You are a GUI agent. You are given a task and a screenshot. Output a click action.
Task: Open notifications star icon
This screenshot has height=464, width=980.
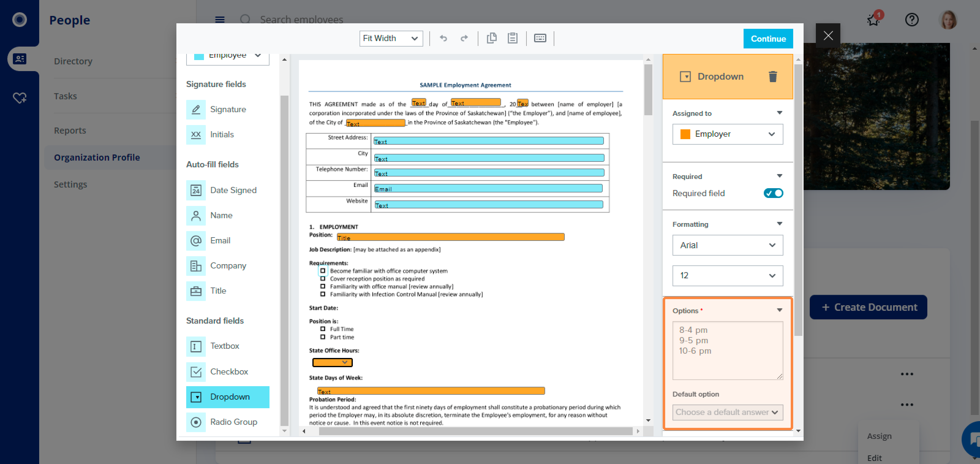point(874,19)
